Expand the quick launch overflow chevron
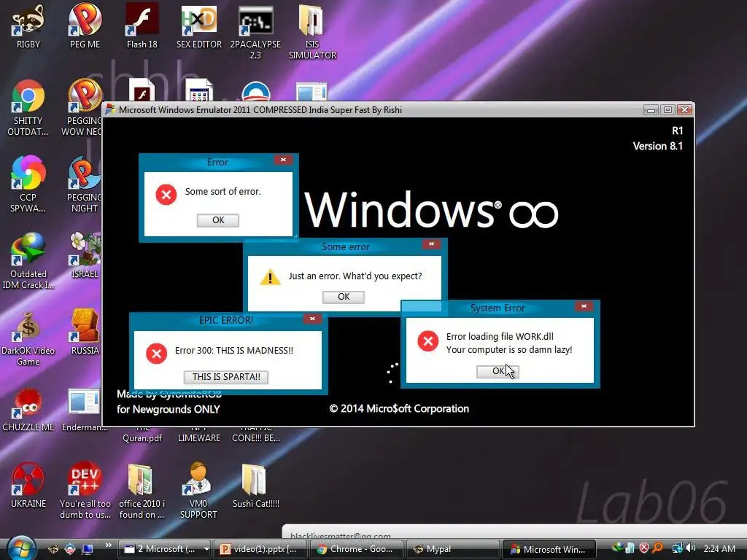Screen dimensions: 747x560 pos(108,545)
